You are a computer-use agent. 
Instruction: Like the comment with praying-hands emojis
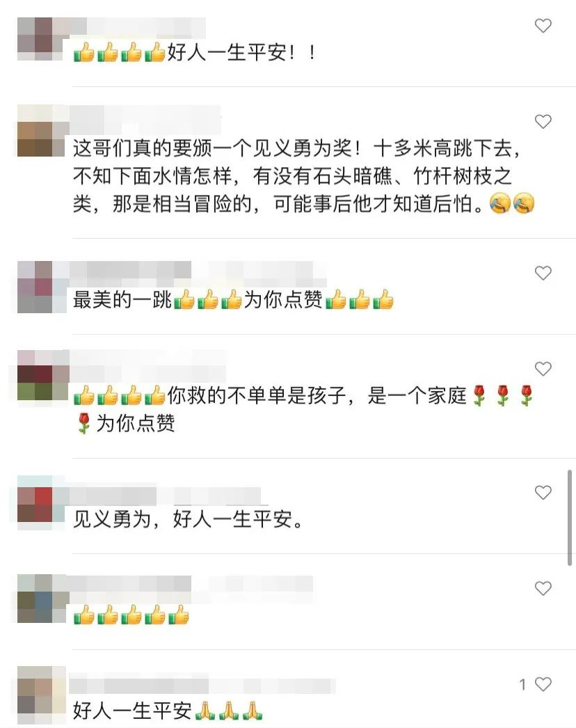pos(543,684)
